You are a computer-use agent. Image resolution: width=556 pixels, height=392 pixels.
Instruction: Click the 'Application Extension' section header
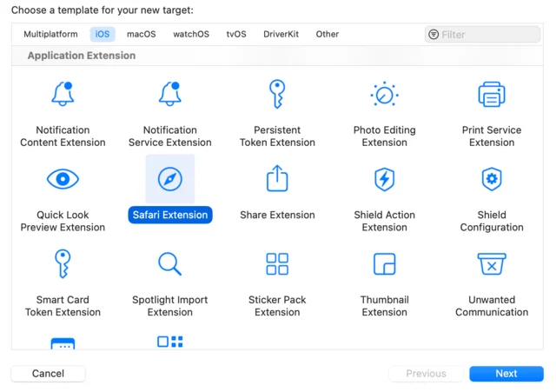pyautogui.click(x=82, y=56)
